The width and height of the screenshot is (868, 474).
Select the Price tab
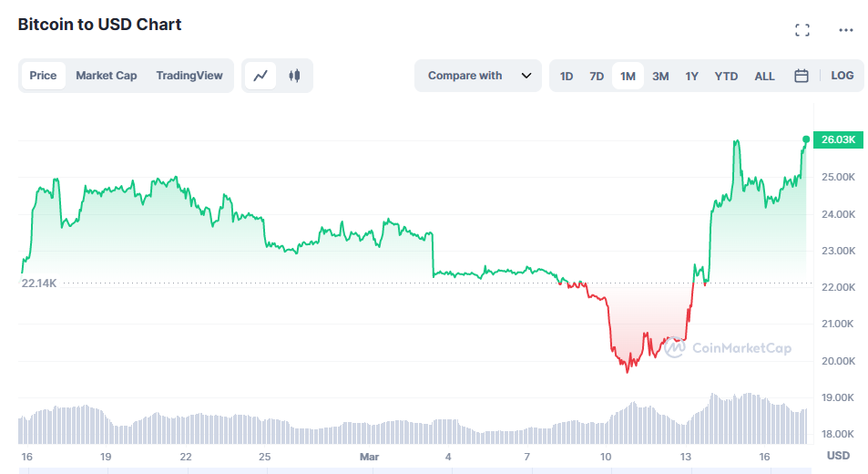pyautogui.click(x=43, y=76)
